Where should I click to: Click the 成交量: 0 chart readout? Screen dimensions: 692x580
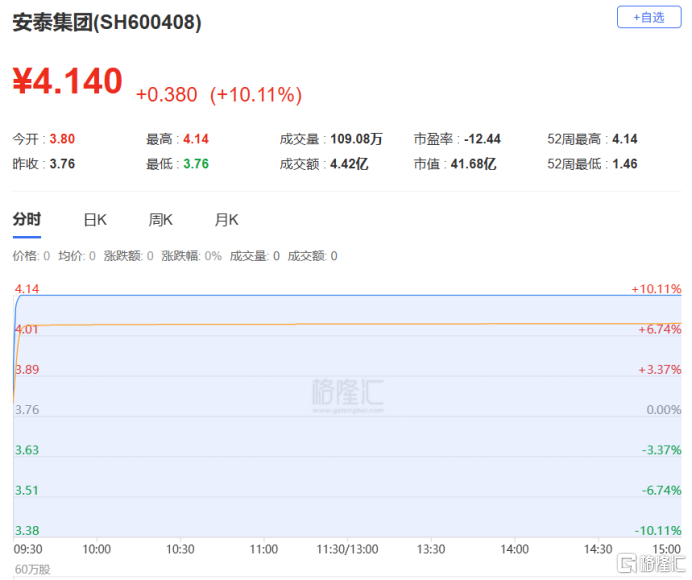coord(255,256)
